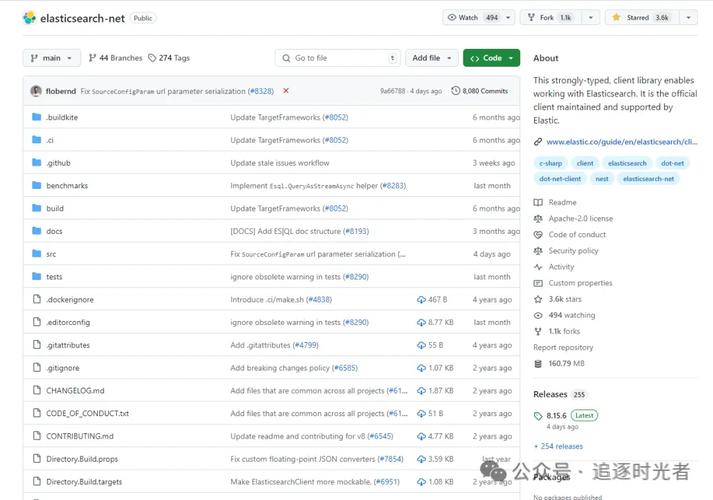
Task: Click the benchmarks folder icon
Action: coord(37,185)
